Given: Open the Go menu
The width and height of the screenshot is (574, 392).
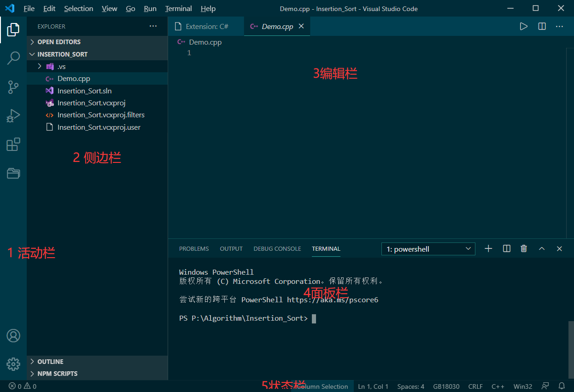Looking at the screenshot, I should [131, 8].
